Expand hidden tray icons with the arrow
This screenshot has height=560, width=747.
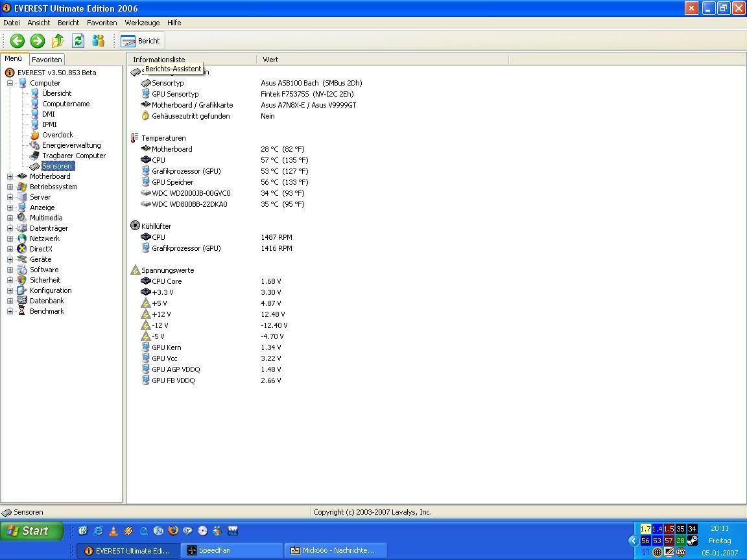coord(633,541)
